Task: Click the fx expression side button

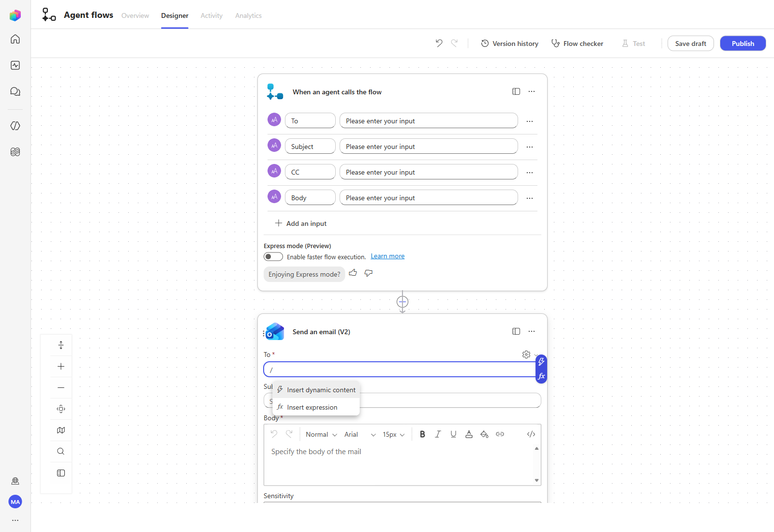Action: click(541, 376)
